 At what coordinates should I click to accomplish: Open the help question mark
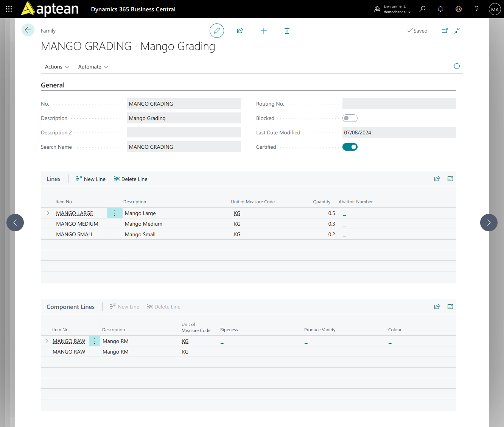click(x=477, y=9)
